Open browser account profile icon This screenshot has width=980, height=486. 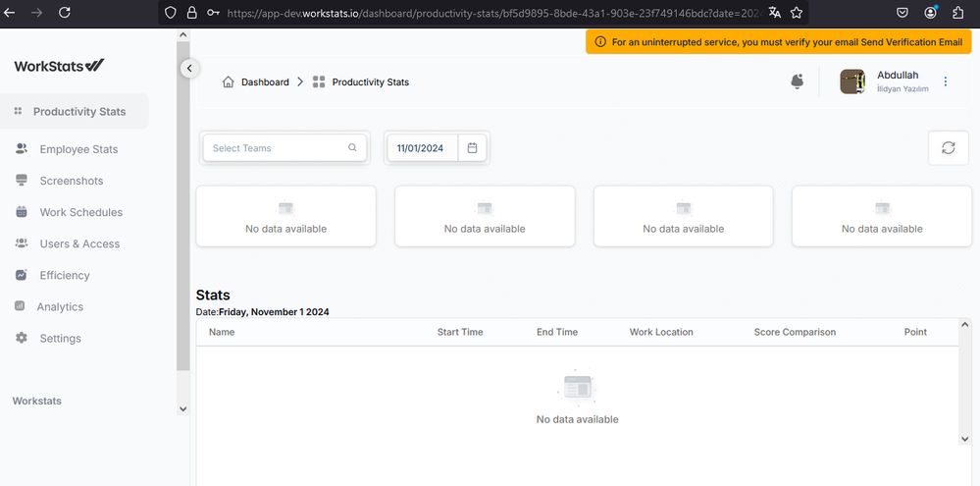pyautogui.click(x=931, y=13)
